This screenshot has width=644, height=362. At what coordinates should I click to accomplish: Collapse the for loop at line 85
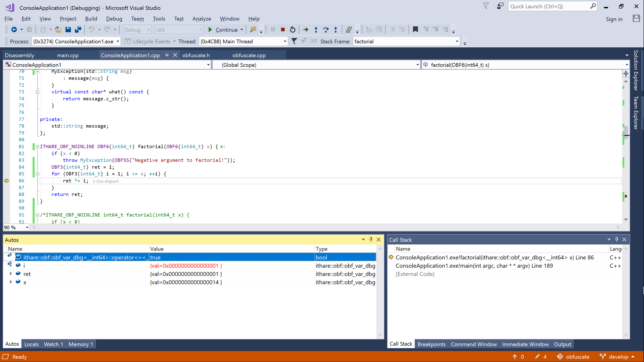click(37, 174)
